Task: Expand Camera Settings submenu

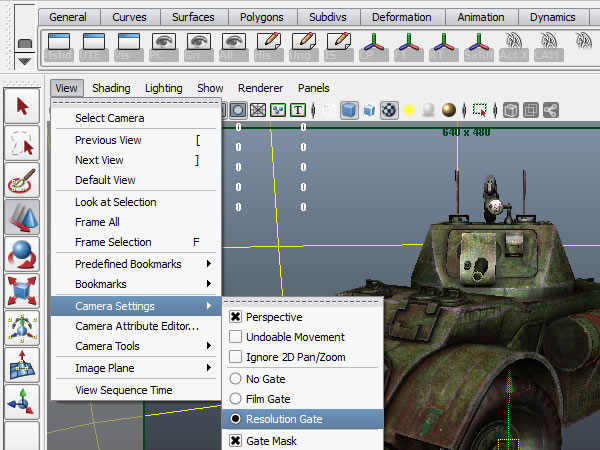Action: pos(136,306)
